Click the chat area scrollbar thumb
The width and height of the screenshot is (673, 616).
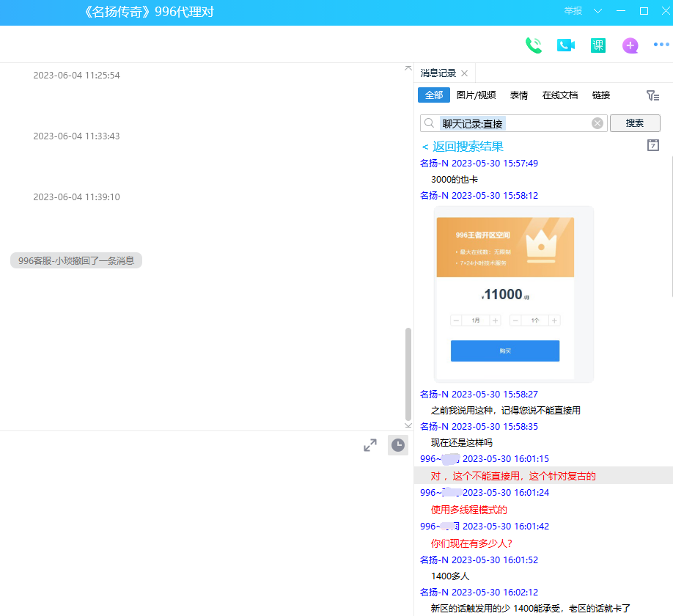[408, 374]
